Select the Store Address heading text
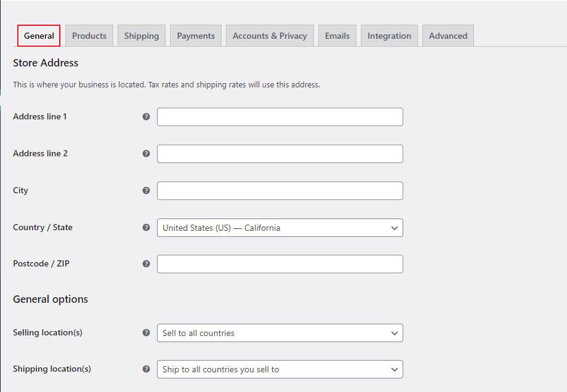This screenshot has width=567, height=392. tap(46, 63)
